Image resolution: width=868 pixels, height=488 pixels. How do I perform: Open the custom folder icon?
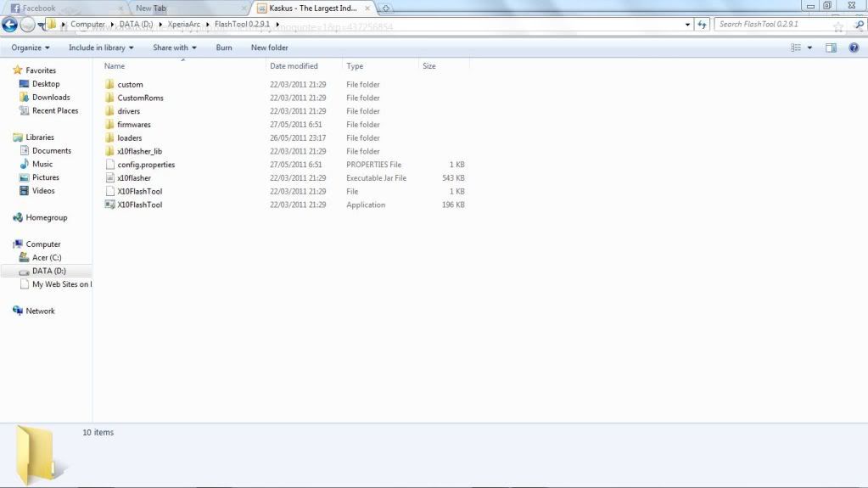pos(109,84)
